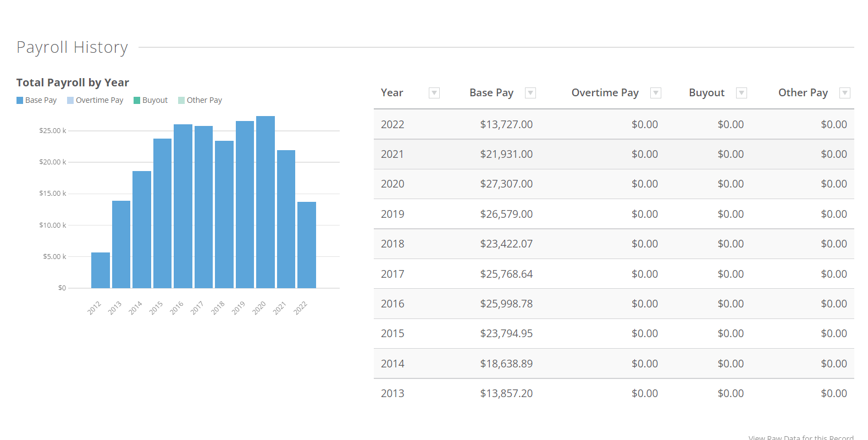
Task: Click the 2022 row Overtime Pay $0.00
Action: tap(645, 124)
